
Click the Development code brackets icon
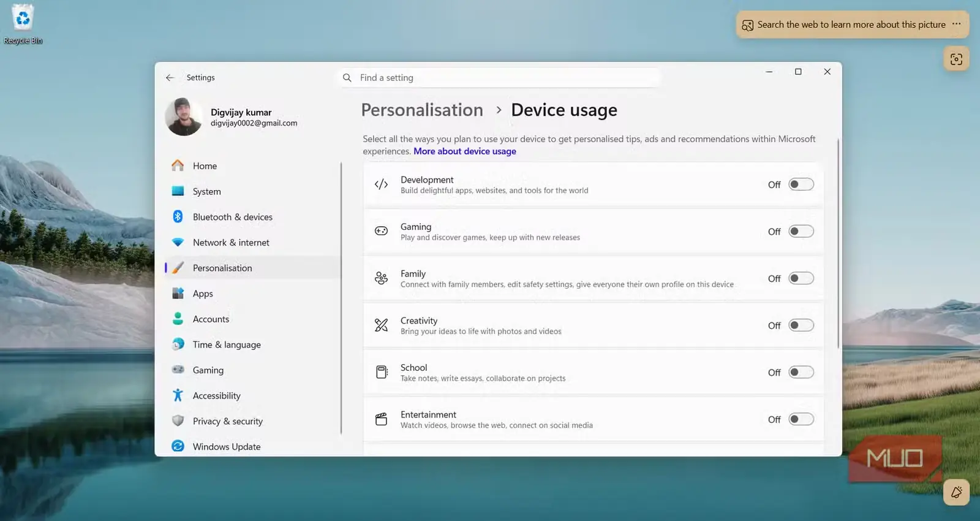(x=381, y=184)
